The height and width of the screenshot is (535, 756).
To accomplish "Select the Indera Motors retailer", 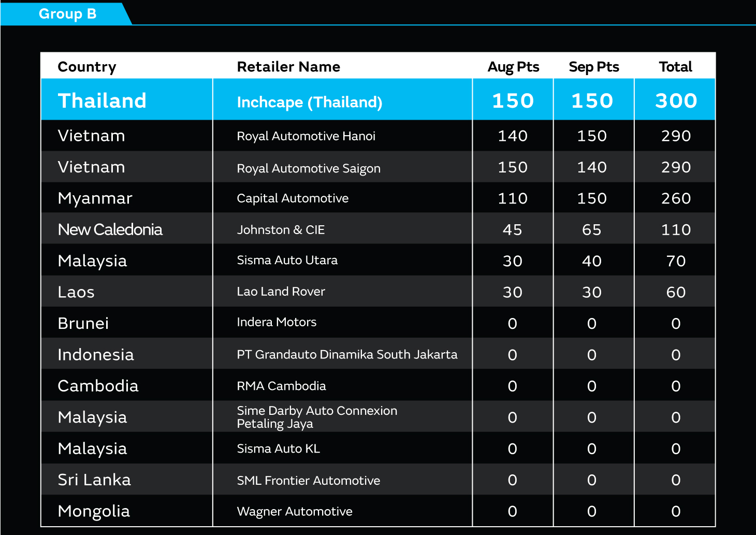I will 277,322.
